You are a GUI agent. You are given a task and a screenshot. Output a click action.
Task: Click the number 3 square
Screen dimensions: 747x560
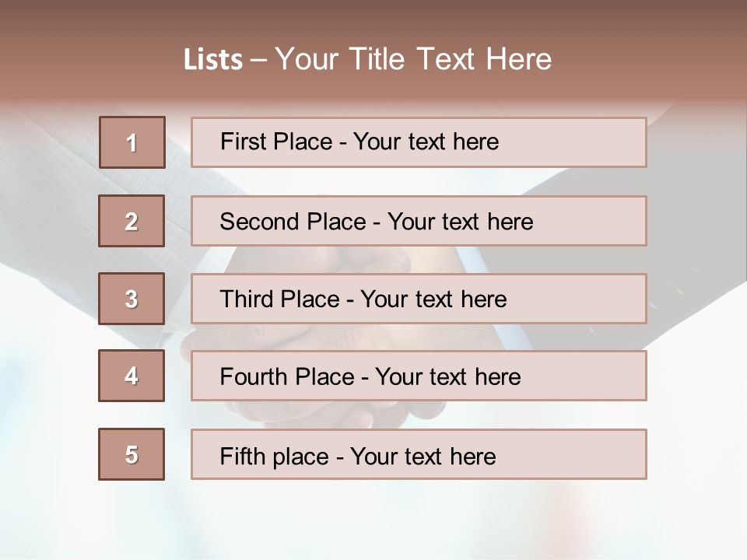pos(132,299)
